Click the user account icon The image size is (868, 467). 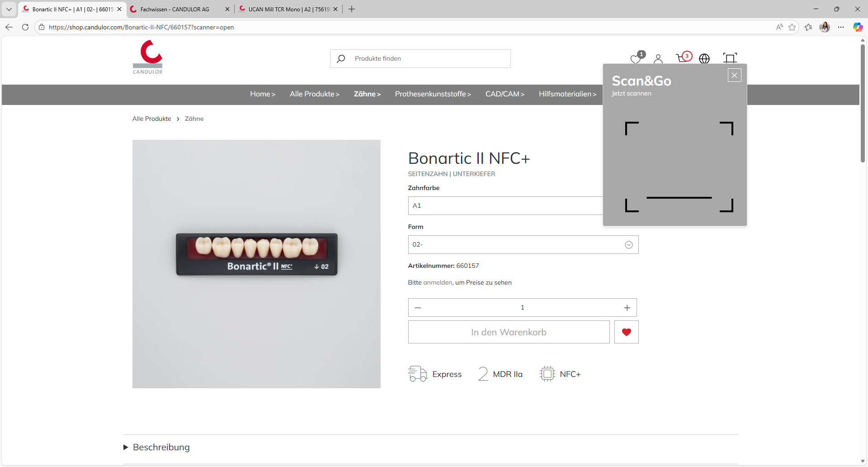(x=658, y=58)
